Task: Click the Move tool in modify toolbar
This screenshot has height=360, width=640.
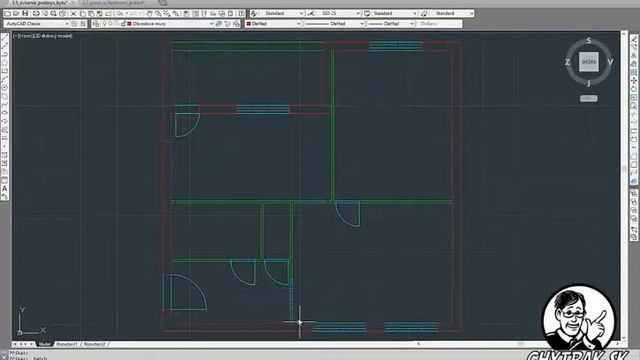Action: 634,81
